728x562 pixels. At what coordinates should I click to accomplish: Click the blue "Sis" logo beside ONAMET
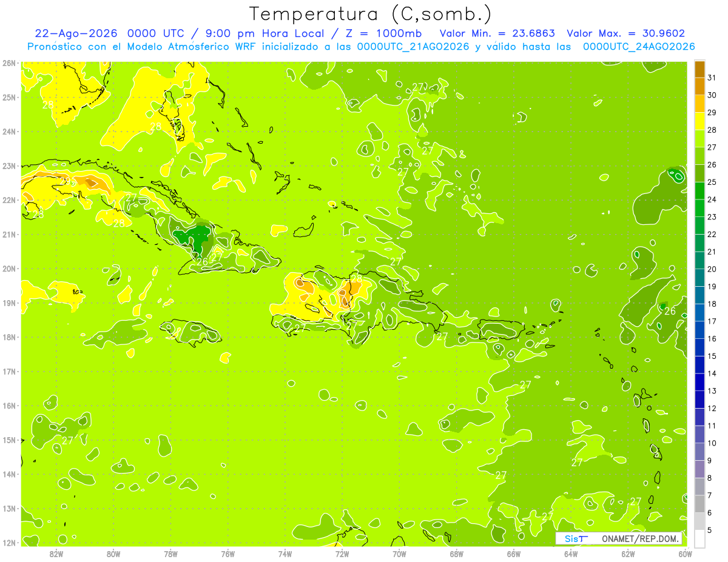pos(575,538)
